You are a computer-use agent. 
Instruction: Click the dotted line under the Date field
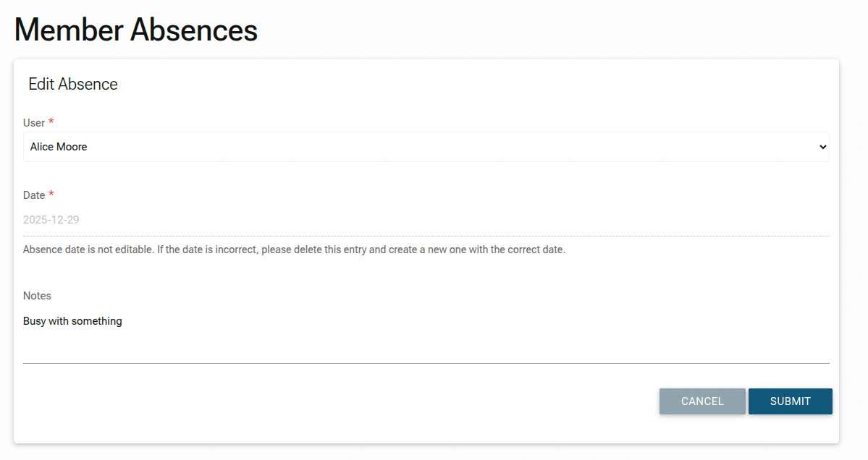pos(426,236)
